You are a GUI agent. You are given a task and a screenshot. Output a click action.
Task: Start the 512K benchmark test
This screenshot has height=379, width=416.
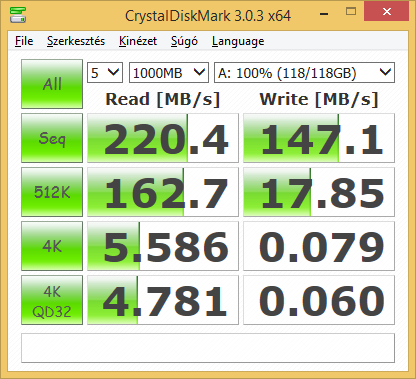coord(52,192)
